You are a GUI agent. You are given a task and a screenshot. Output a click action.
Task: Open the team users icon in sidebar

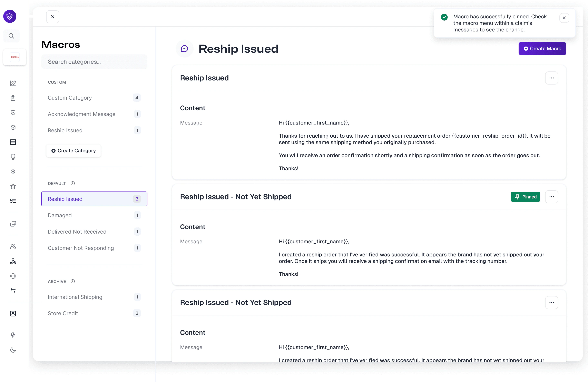click(13, 247)
